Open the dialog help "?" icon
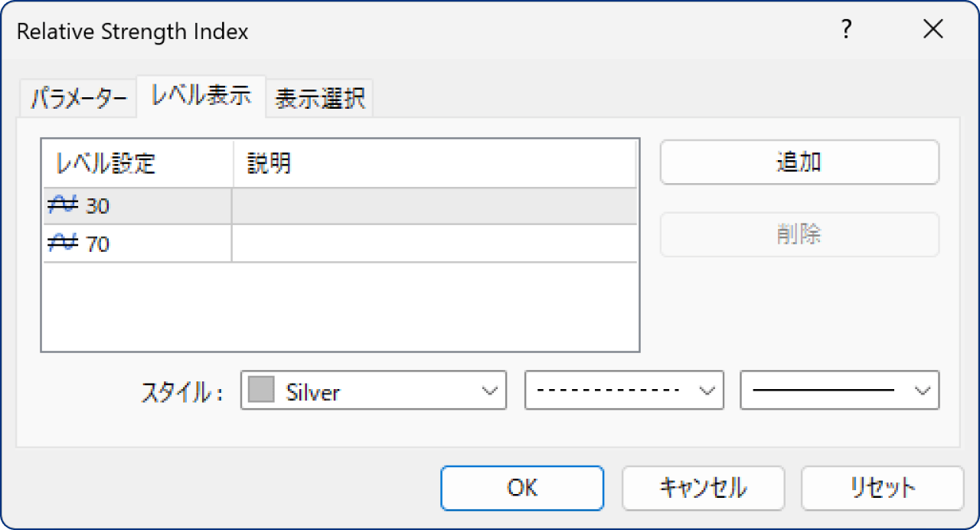 click(845, 29)
